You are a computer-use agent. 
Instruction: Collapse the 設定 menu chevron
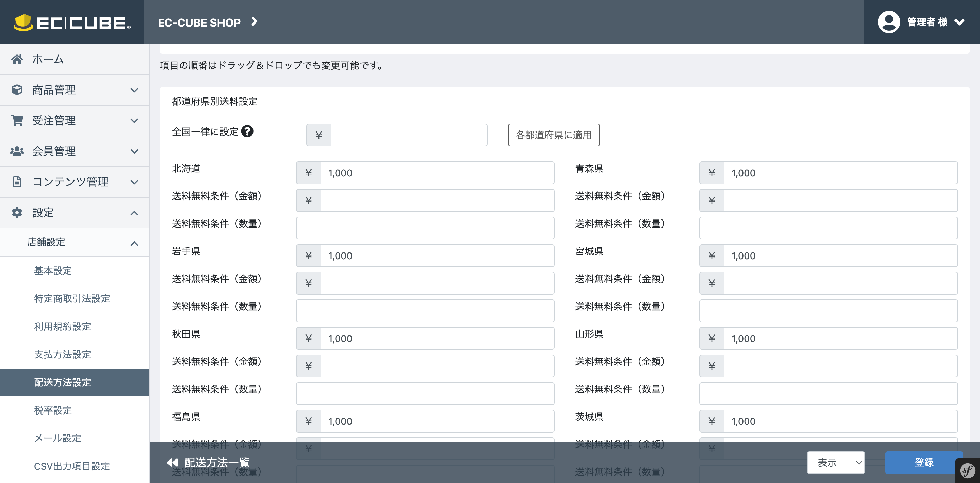134,213
